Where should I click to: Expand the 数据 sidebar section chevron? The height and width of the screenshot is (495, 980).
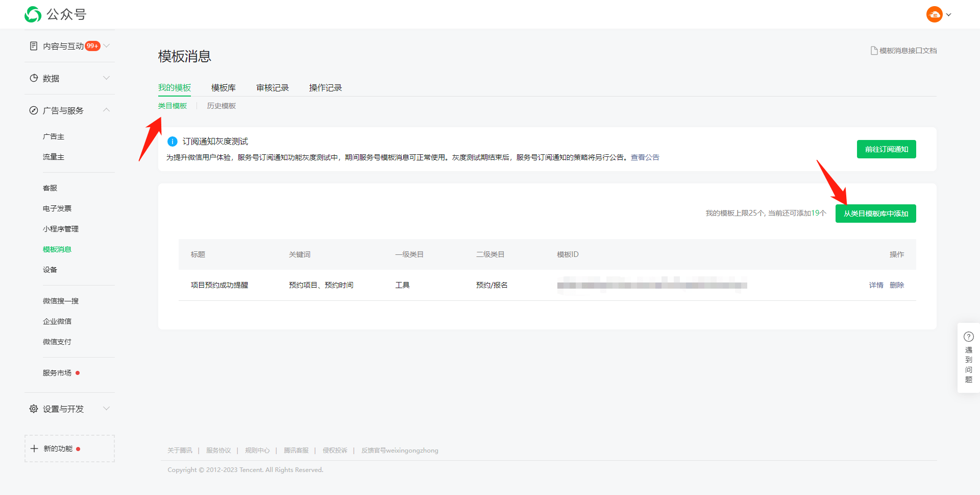(107, 78)
